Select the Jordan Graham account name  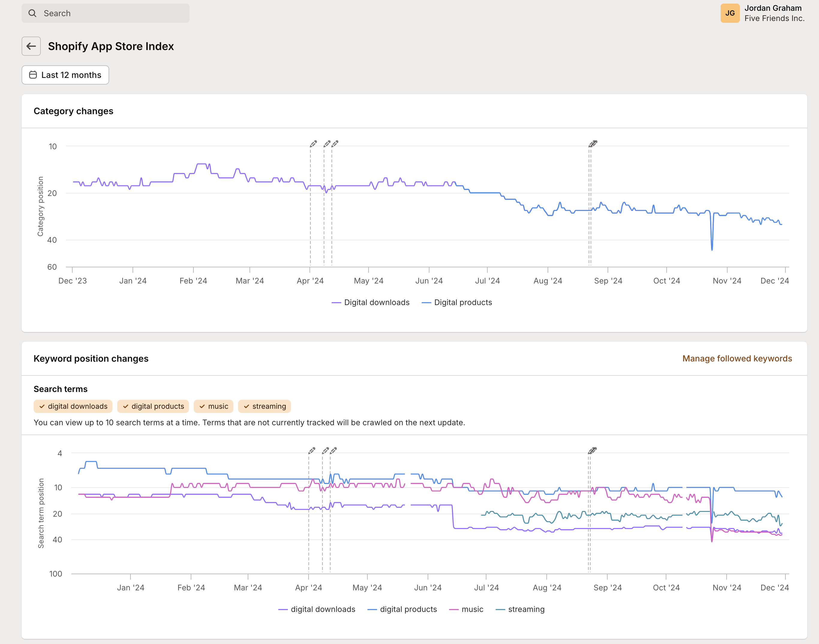tap(773, 8)
